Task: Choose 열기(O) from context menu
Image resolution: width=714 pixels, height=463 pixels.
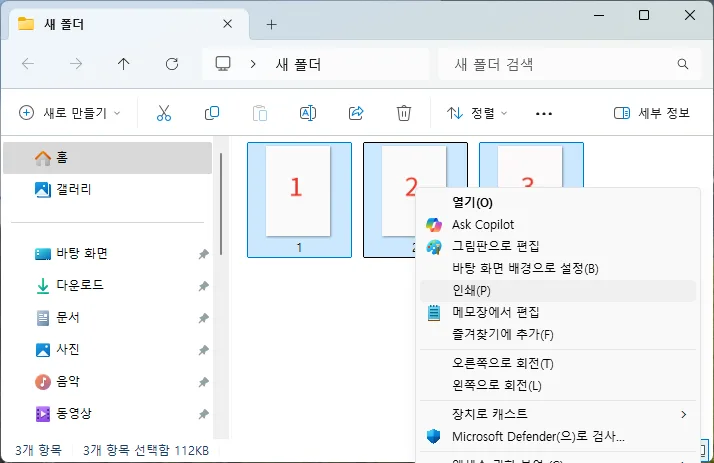Action: tap(558, 203)
